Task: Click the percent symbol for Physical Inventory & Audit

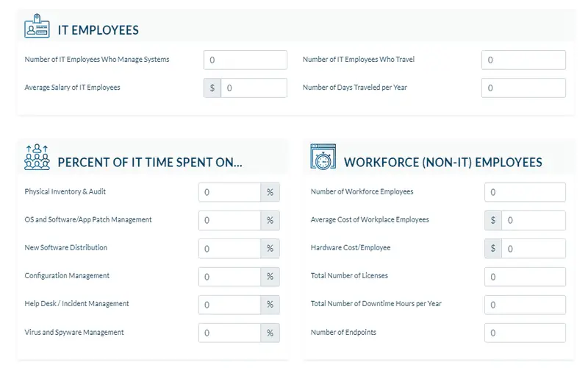Action: [x=270, y=192]
